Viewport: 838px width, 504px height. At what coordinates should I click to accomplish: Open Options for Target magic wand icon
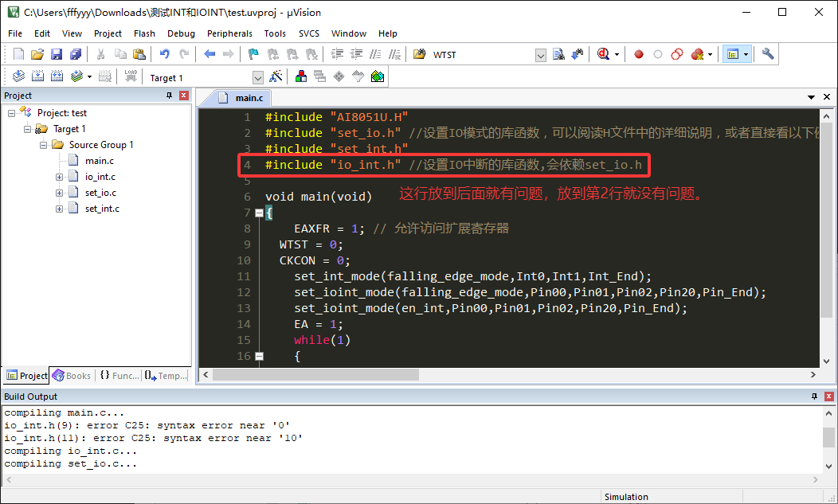point(276,76)
